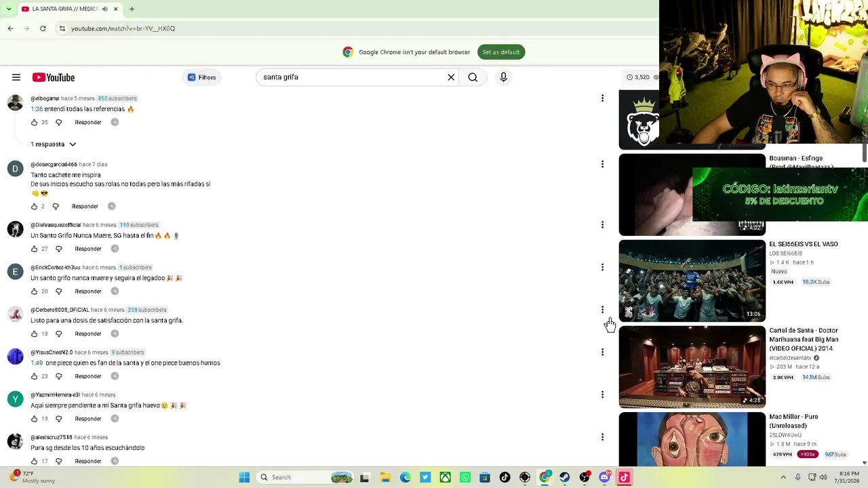Jump to timestamp 1:36 in the comment
The image size is (868, 488).
[37, 109]
